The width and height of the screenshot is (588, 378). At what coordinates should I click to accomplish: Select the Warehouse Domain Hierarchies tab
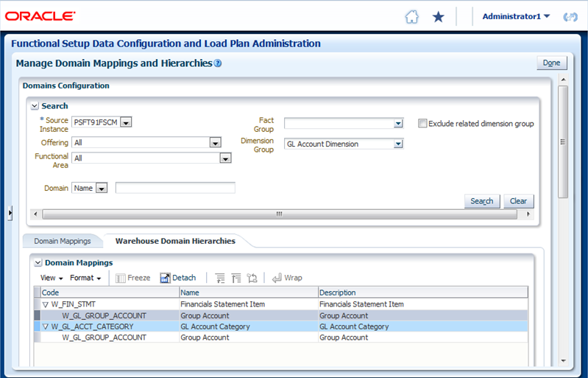[175, 241]
